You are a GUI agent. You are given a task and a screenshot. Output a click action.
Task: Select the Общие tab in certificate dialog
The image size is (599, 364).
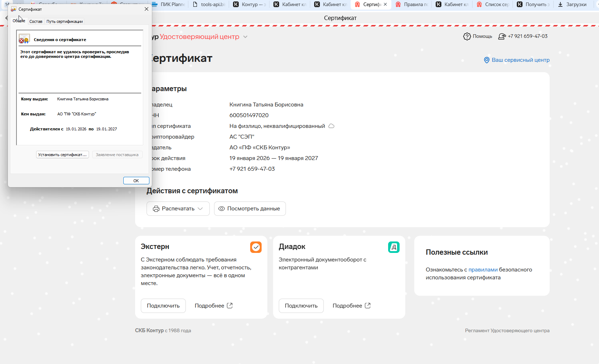(x=19, y=21)
